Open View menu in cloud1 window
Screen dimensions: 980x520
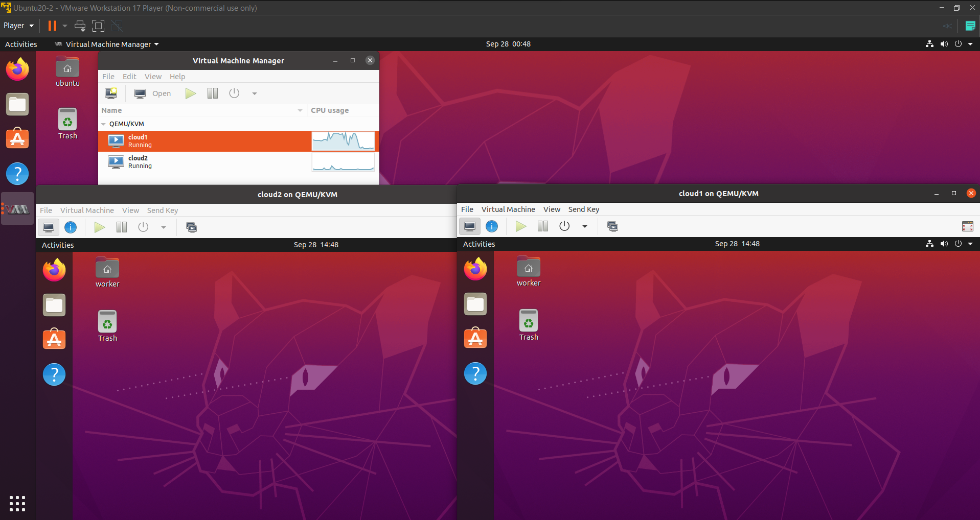pos(552,209)
